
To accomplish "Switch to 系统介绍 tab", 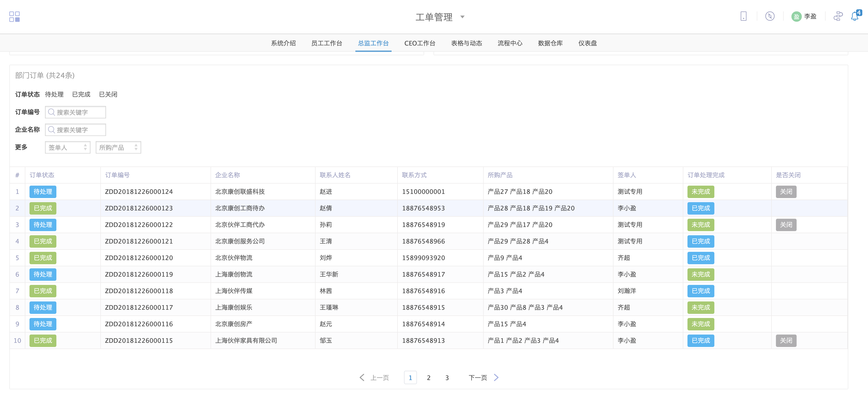I will [283, 43].
